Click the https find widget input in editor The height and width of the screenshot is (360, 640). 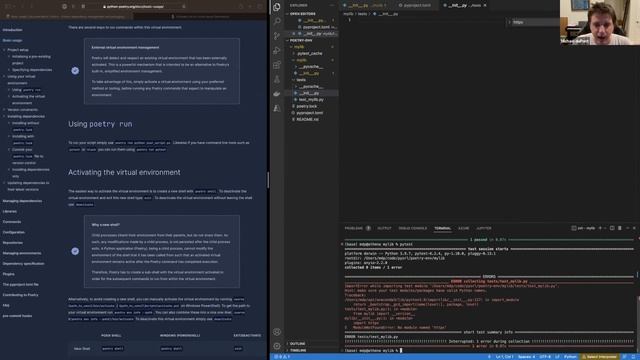pyautogui.click(x=536, y=22)
